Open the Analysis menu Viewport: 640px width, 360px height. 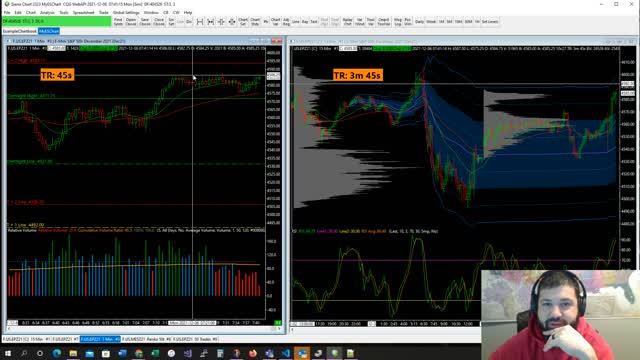pyautogui.click(x=47, y=13)
